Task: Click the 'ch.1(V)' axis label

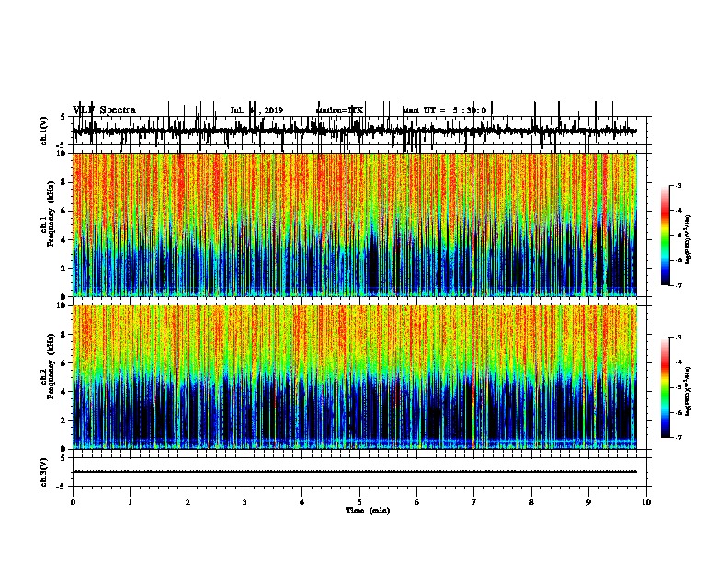Action: pyautogui.click(x=44, y=131)
